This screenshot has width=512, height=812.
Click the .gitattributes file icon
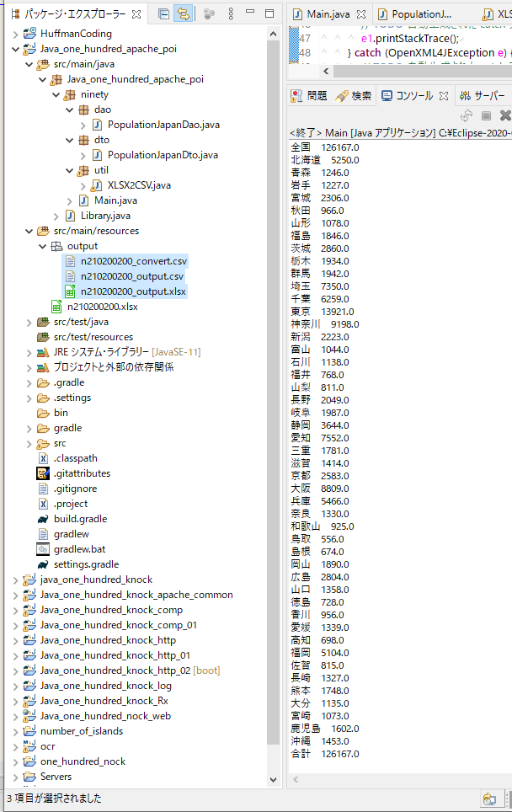coord(43,473)
